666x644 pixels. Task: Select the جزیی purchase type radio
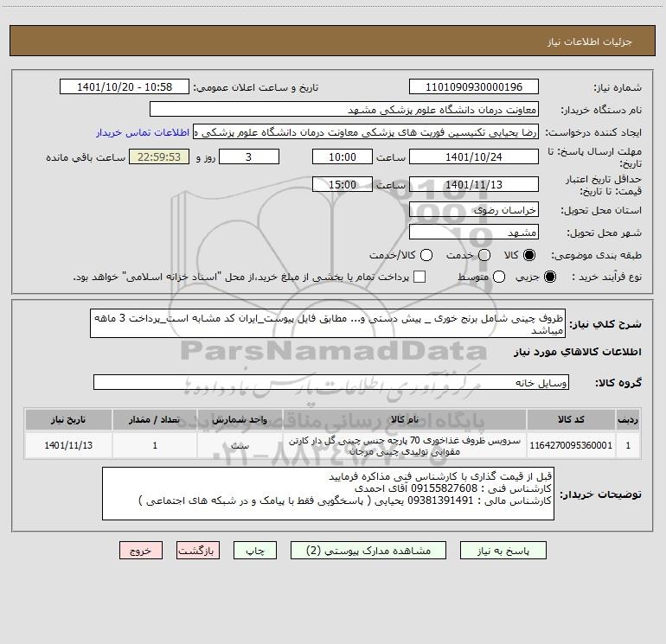(x=550, y=277)
